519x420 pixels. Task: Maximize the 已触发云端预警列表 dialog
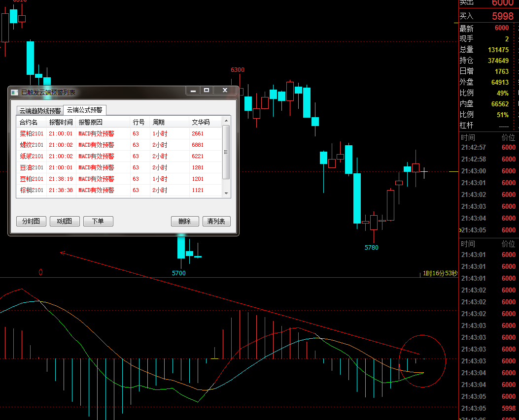coord(207,90)
